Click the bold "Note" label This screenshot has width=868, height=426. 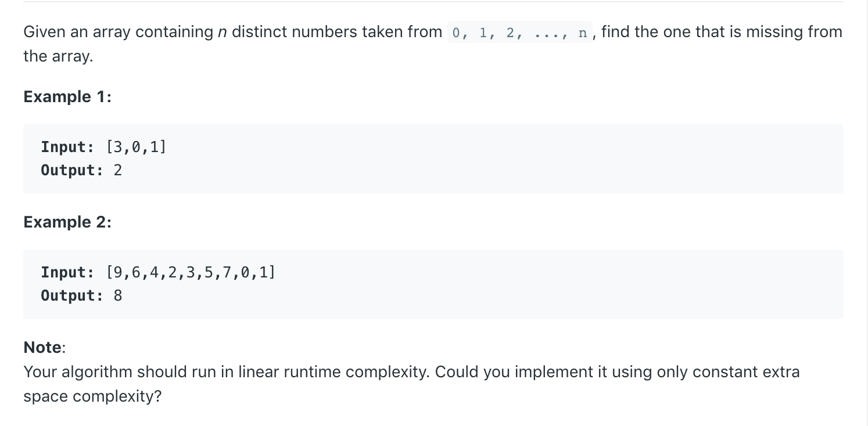click(43, 347)
